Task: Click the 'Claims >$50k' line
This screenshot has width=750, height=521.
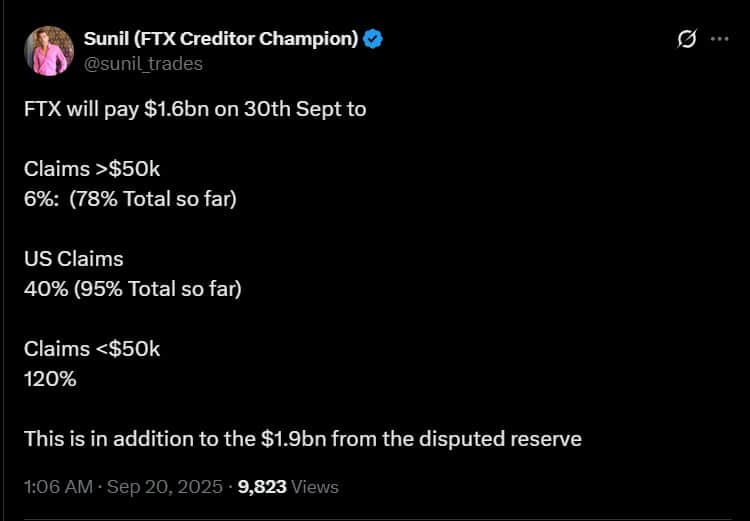Action: pyautogui.click(x=92, y=170)
